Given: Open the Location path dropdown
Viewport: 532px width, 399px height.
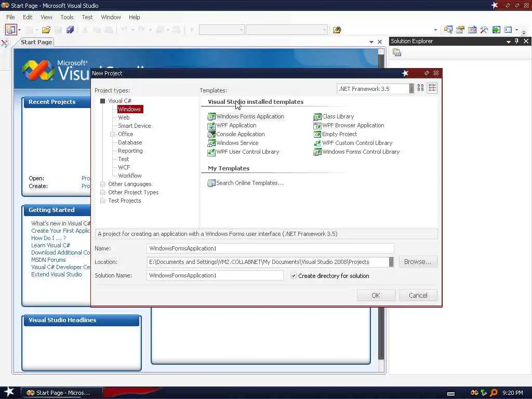Looking at the screenshot, I should [391, 262].
